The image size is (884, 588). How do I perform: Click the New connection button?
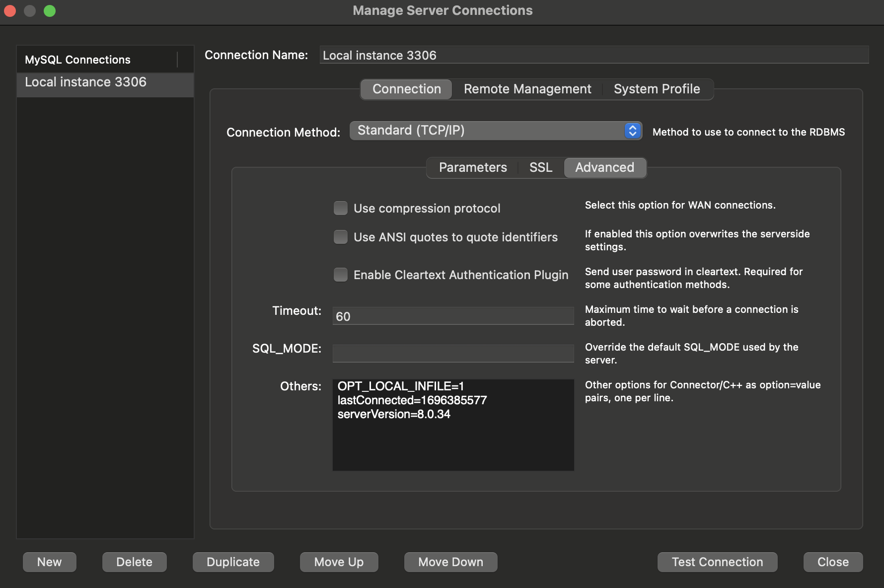[x=50, y=562]
